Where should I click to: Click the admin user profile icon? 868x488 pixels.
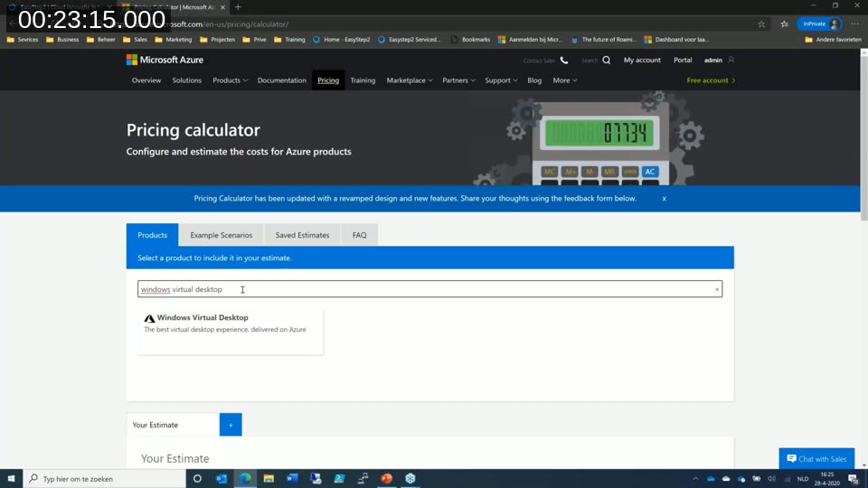[x=731, y=60]
